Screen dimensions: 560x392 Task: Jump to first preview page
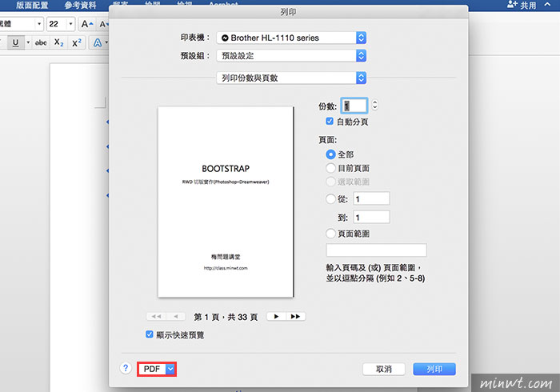click(156, 316)
